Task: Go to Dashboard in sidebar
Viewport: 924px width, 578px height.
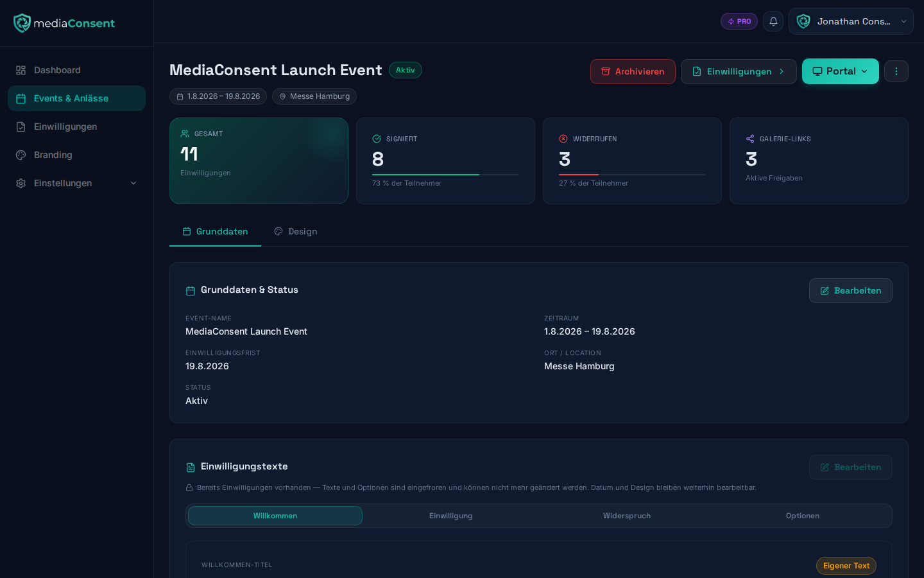Action: 76,70
